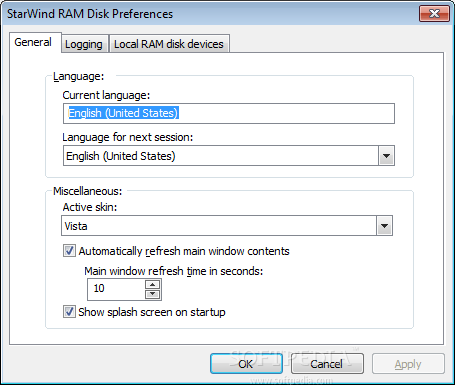Image resolution: width=455 pixels, height=385 pixels.
Task: Click the "Active skin:" label
Action: (90, 207)
